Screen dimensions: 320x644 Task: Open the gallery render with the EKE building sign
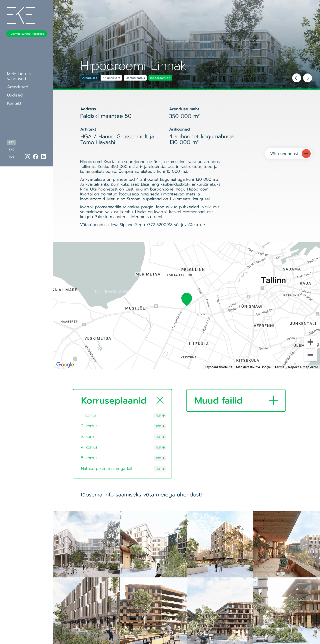point(153,544)
